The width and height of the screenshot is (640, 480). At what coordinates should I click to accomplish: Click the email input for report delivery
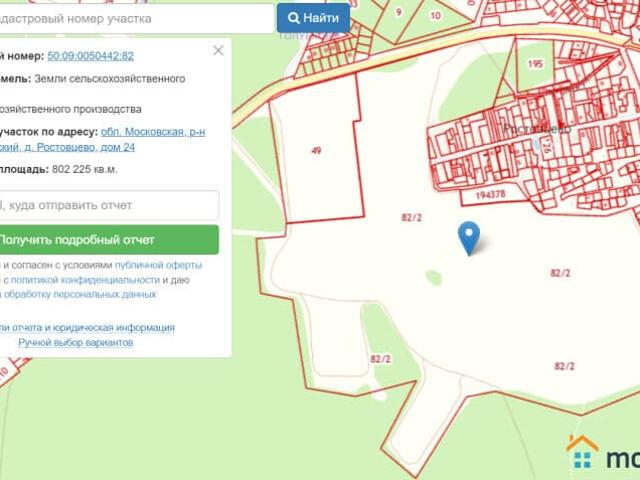click(108, 205)
